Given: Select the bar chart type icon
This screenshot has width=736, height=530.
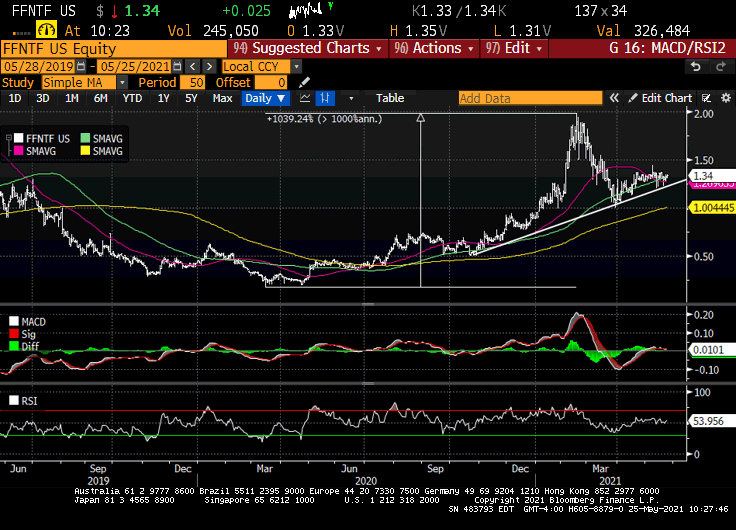Looking at the screenshot, I should point(325,98).
